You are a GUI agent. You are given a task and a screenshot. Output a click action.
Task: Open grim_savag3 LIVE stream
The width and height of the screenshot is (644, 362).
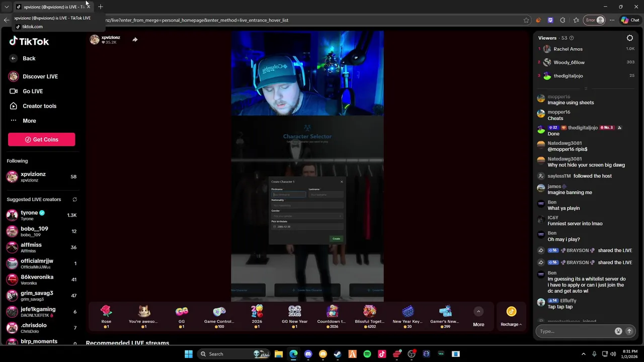(41, 296)
